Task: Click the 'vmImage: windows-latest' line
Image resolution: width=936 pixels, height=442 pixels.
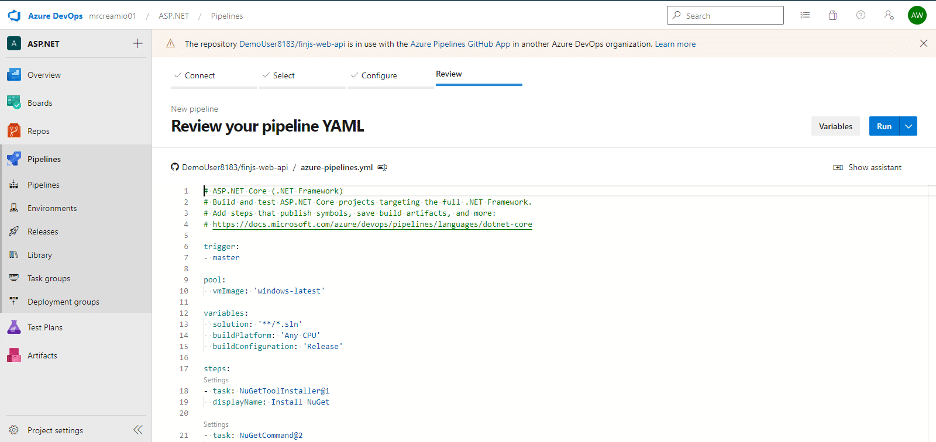Action: click(268, 291)
